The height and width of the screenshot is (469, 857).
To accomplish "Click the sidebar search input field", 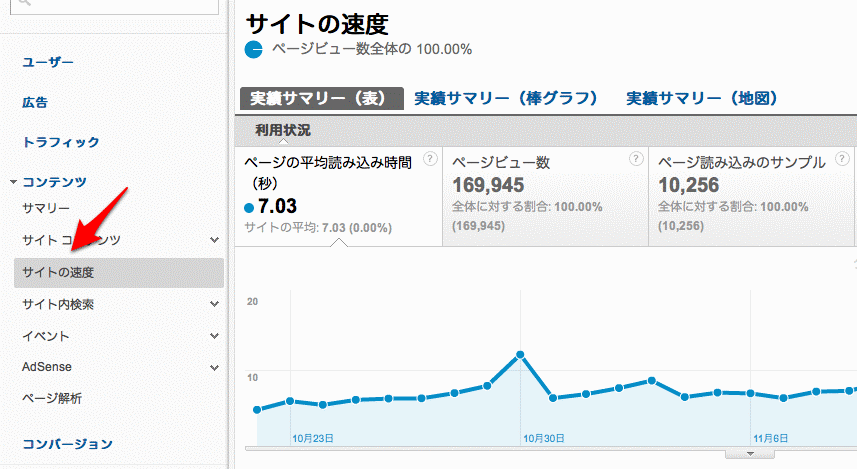I will click(114, 7).
